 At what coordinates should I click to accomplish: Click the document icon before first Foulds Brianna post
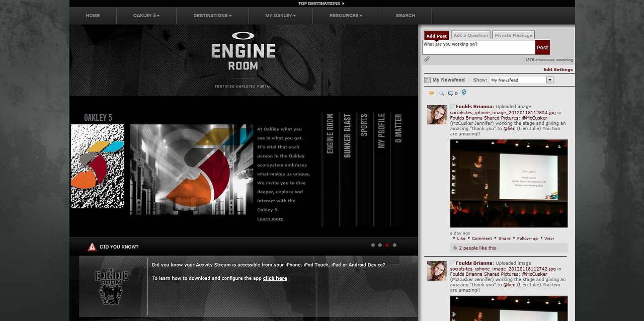click(x=452, y=107)
